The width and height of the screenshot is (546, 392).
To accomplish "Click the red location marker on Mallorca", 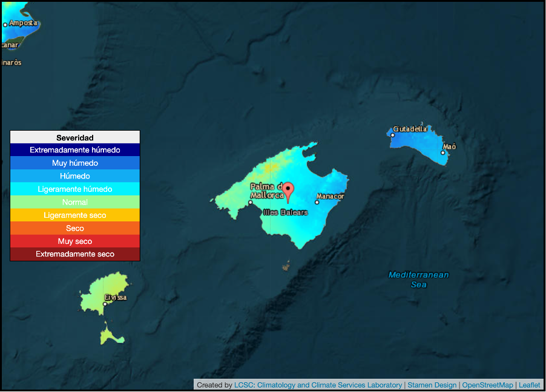I will pyautogui.click(x=288, y=191).
